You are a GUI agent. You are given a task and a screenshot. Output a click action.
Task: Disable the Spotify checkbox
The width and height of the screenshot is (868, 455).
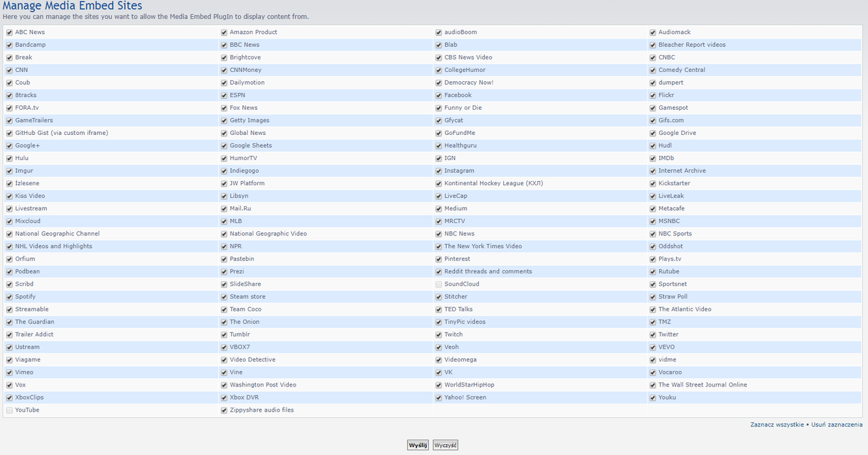tap(9, 297)
